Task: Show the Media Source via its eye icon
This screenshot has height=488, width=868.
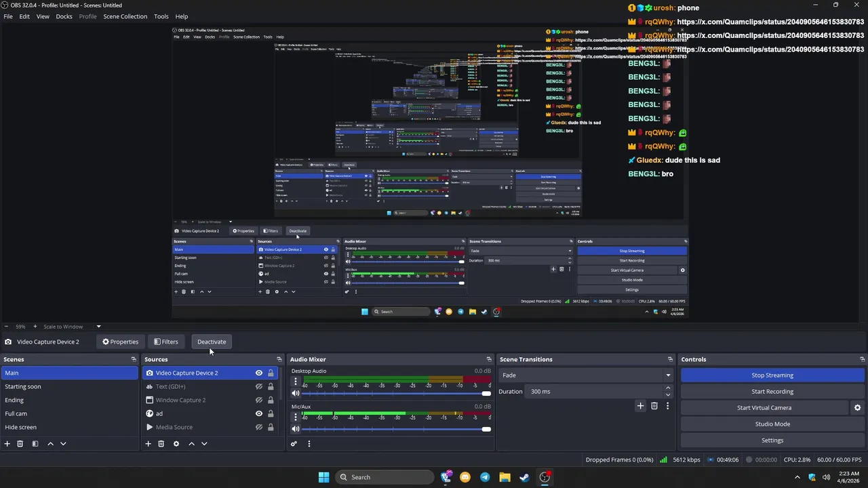Action: click(x=258, y=427)
